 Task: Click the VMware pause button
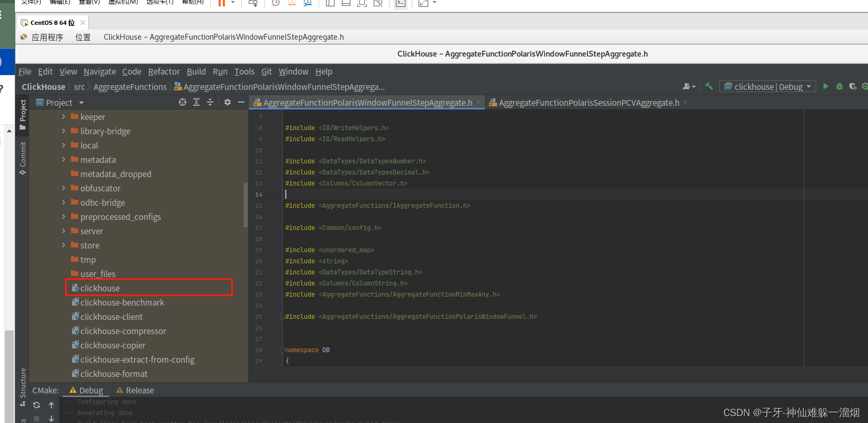(x=222, y=3)
